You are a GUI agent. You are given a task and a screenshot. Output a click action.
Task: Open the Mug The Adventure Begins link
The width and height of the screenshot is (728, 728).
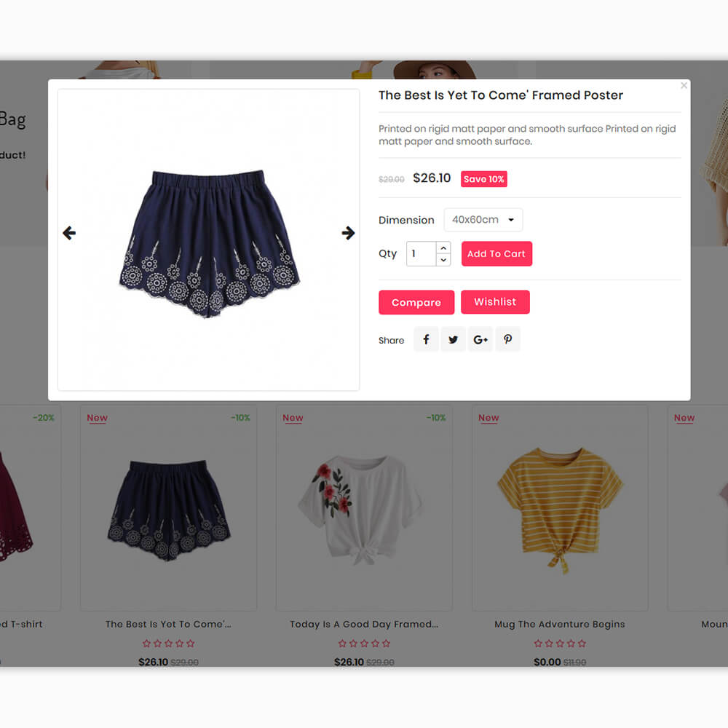[559, 624]
